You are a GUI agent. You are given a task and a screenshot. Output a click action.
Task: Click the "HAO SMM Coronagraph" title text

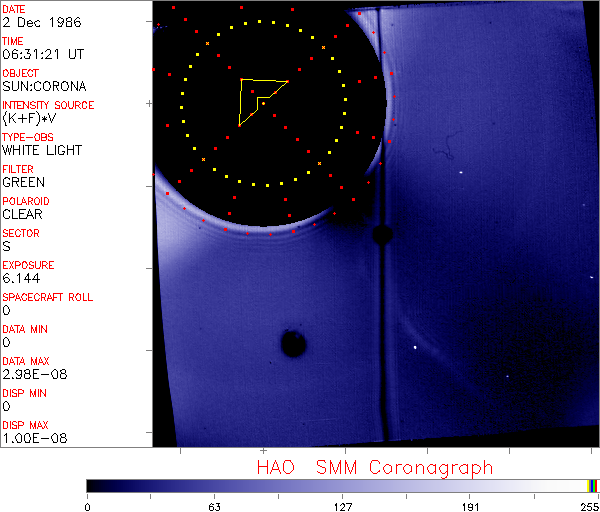click(375, 468)
